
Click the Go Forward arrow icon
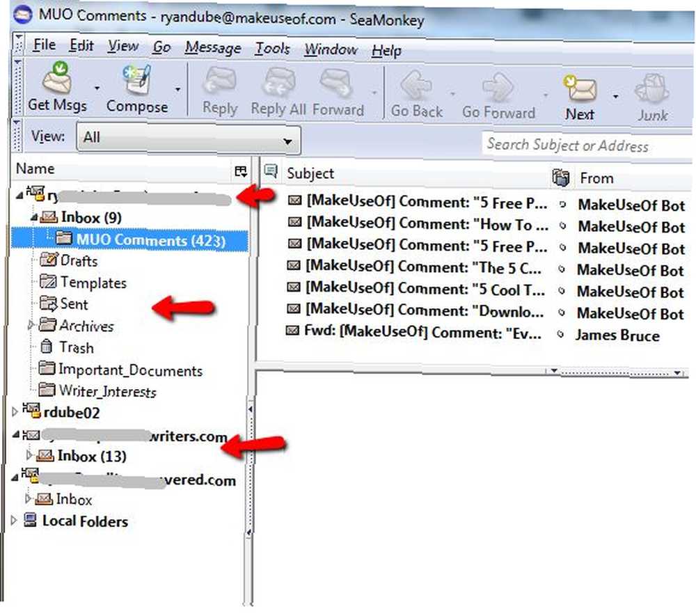coord(498,86)
